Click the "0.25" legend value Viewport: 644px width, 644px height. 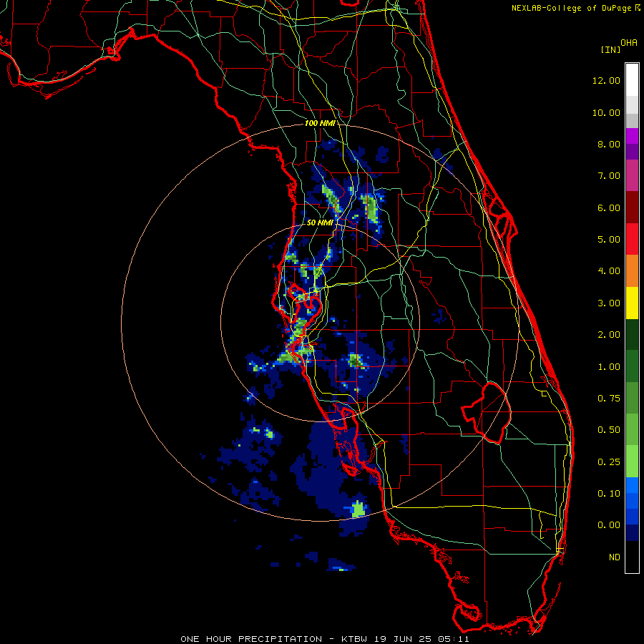click(609, 462)
